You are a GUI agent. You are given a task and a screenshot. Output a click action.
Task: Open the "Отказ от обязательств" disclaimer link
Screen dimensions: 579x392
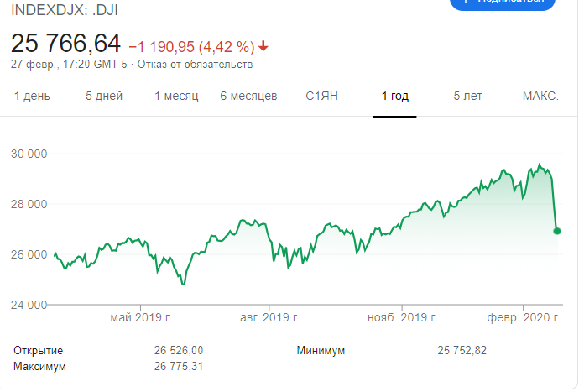195,65
